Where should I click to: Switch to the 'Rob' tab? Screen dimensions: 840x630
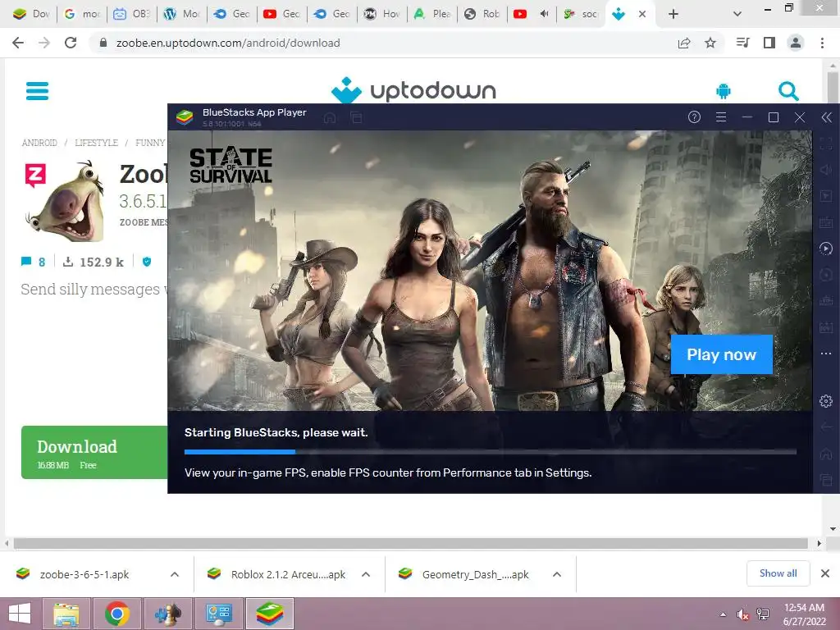click(482, 14)
